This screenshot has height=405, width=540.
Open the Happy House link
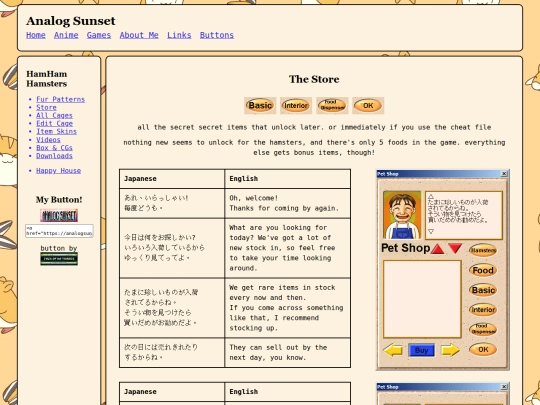click(x=59, y=171)
